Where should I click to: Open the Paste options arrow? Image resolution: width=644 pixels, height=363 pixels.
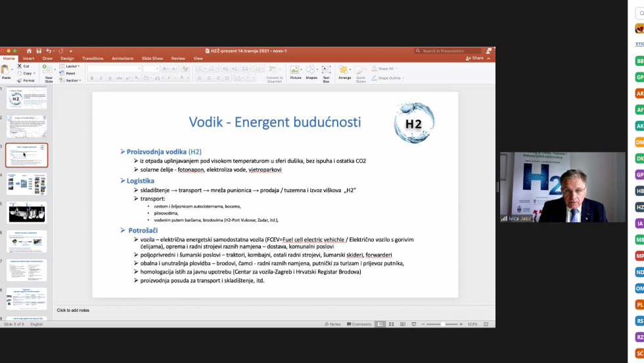click(12, 70)
